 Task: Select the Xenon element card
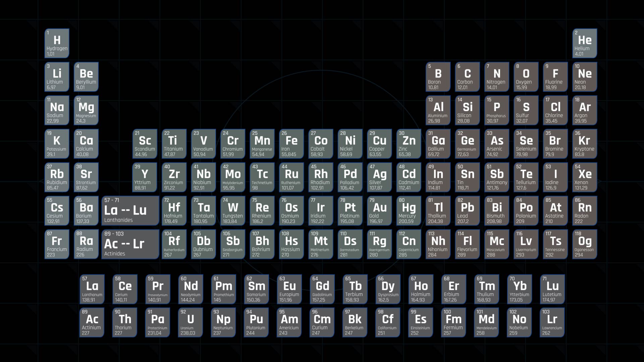pyautogui.click(x=585, y=177)
